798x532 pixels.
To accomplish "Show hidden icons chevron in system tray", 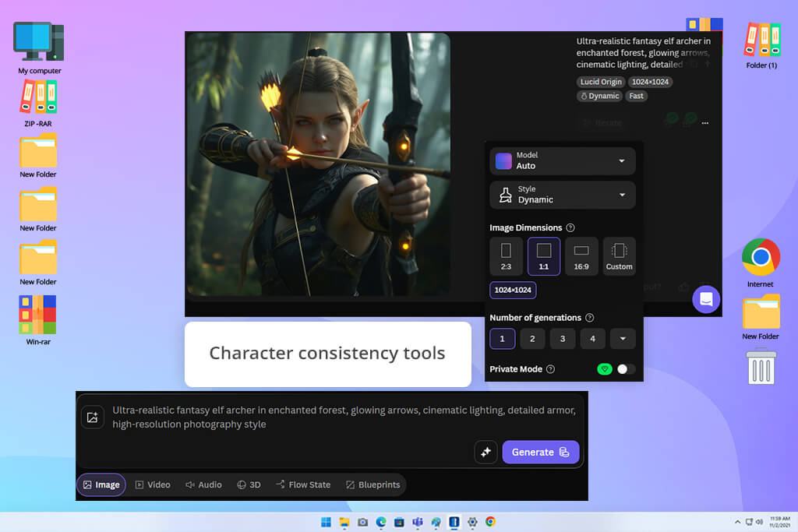I will click(737, 522).
